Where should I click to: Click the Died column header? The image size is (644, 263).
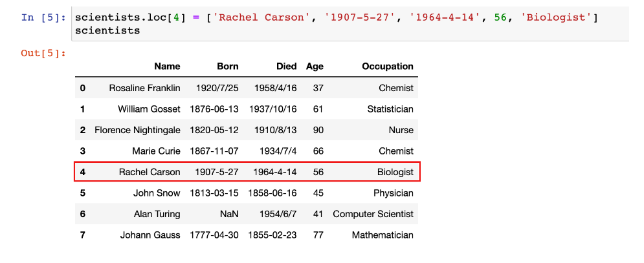(x=286, y=66)
